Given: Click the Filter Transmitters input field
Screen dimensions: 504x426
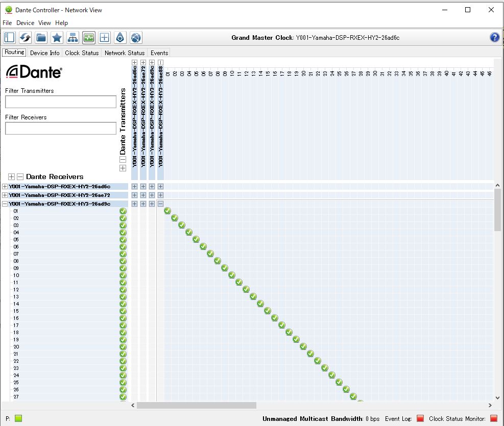Looking at the screenshot, I should [61, 102].
